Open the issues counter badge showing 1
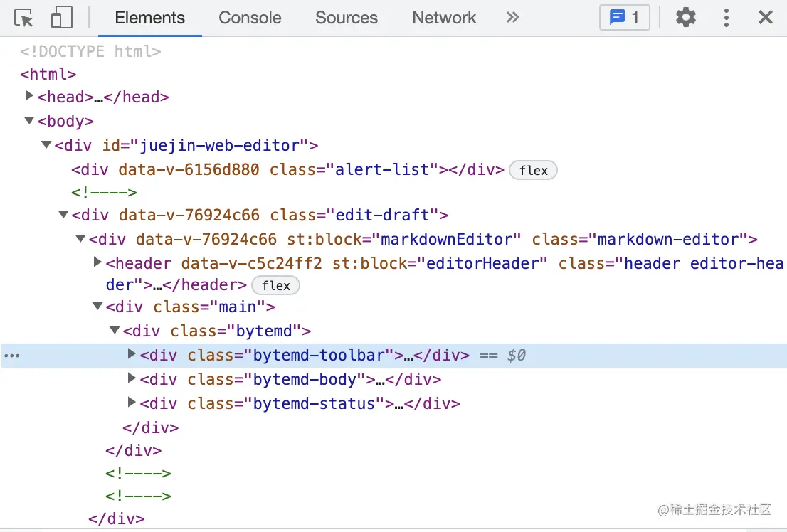The height and width of the screenshot is (532, 787). pos(624,18)
